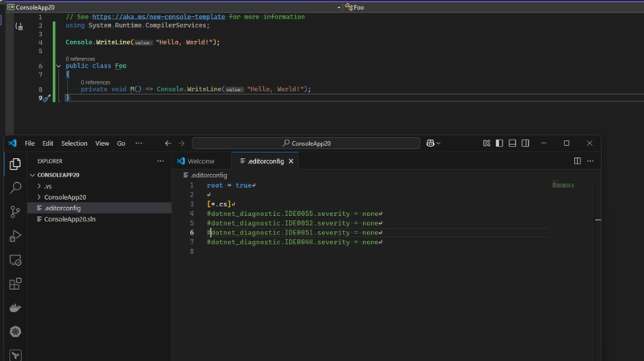
Task: Open the Go menu
Action: 121,143
